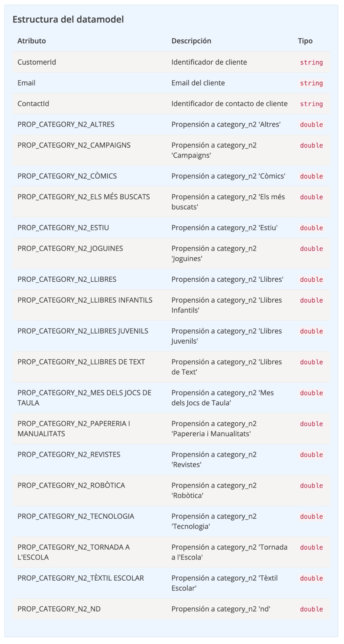Click the 'Estructura del datamodel' heading
Screen dimensions: 344x644
coord(68,20)
